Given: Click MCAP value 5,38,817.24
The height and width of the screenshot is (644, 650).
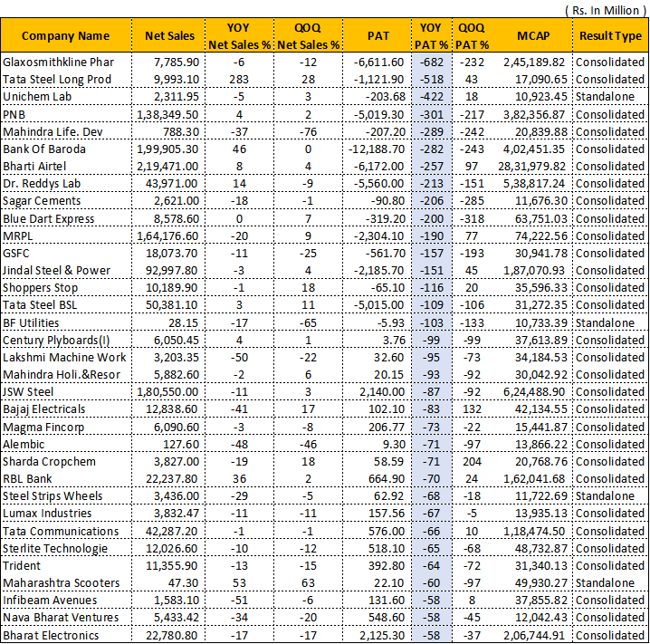Looking at the screenshot, I should click(x=534, y=184).
